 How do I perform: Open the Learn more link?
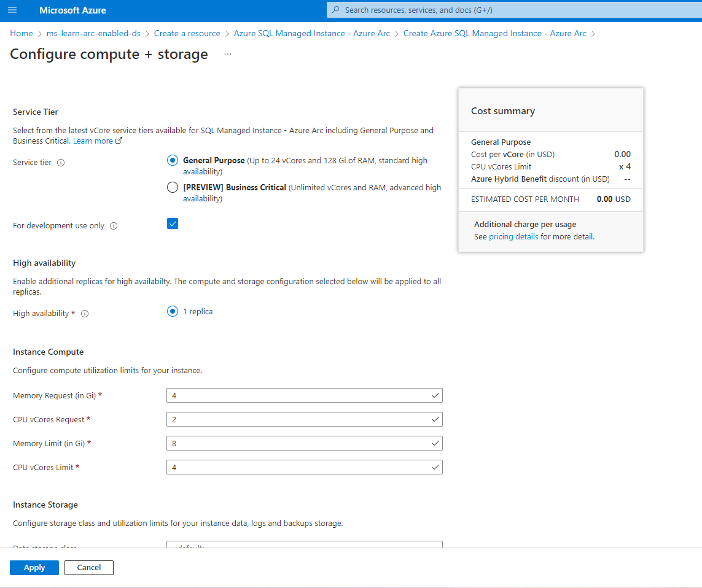tap(93, 141)
